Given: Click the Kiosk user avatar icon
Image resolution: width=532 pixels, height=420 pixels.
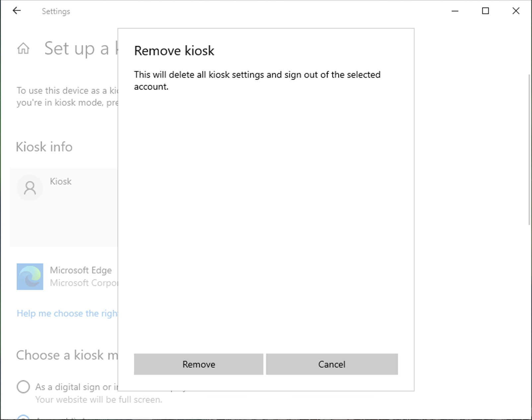Looking at the screenshot, I should (30, 188).
